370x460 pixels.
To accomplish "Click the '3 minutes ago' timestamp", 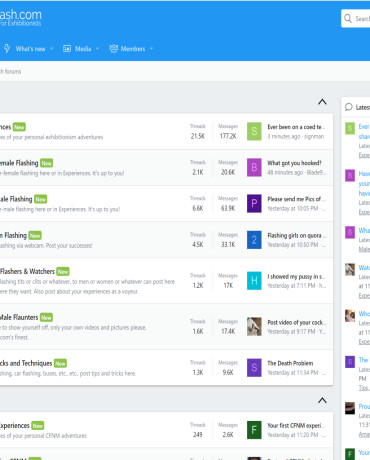I will tap(284, 136).
